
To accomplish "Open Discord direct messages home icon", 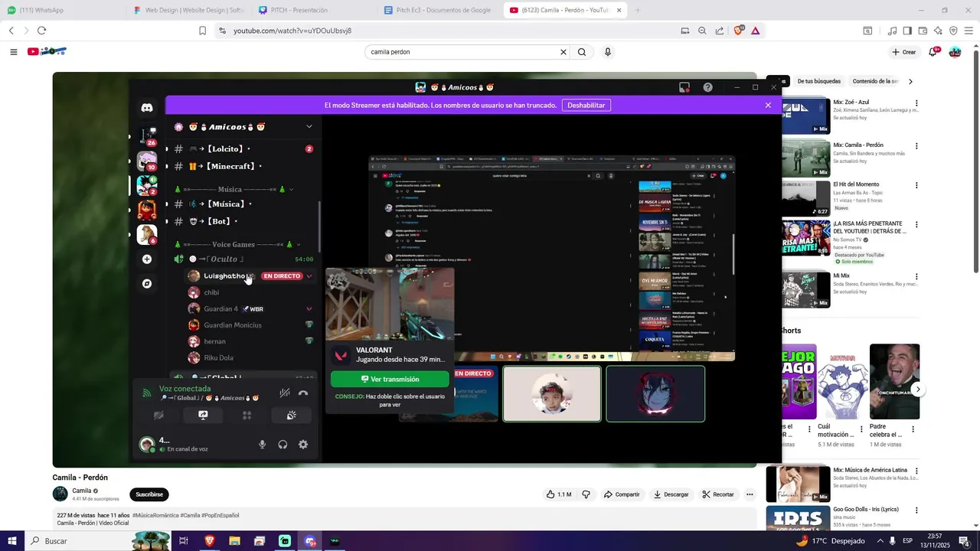I will coord(147,108).
